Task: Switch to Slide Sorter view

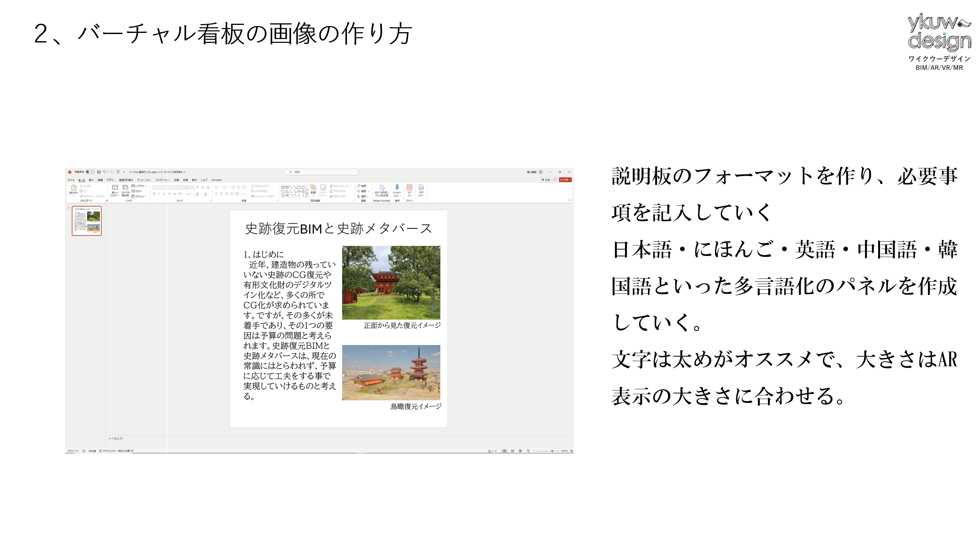Action: pos(512,451)
